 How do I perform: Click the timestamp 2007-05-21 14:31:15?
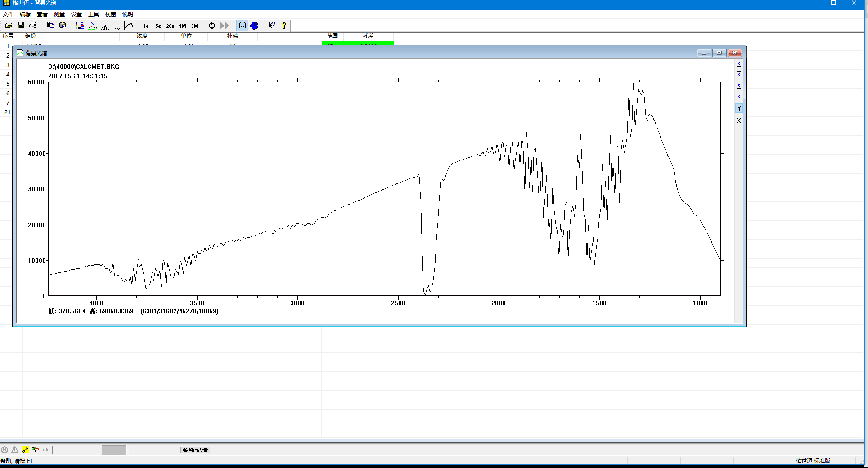pos(78,76)
